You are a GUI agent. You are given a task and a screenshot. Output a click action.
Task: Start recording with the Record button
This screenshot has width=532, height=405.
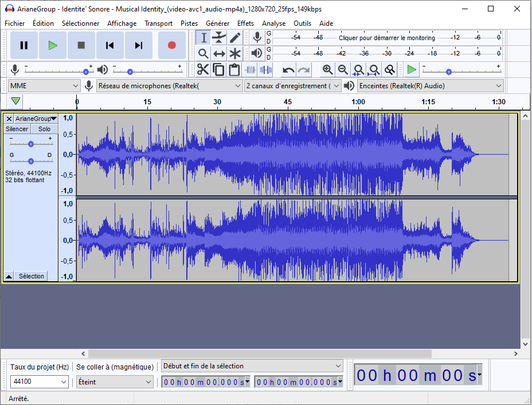pos(171,45)
